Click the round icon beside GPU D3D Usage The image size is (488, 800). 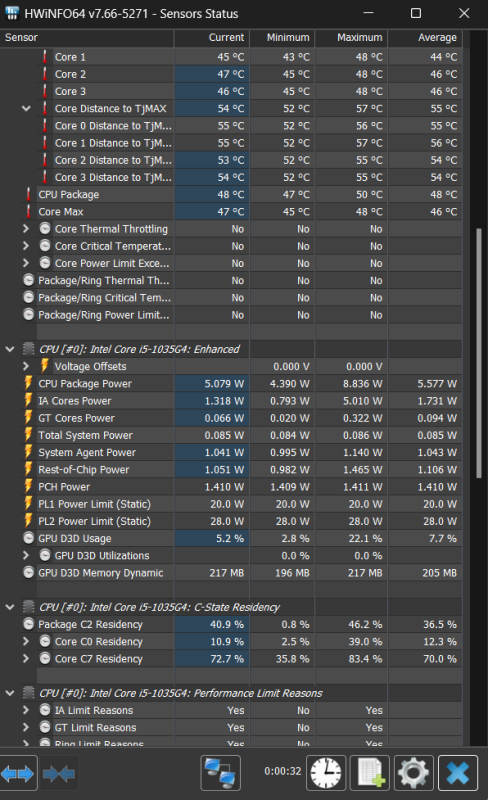(29, 538)
